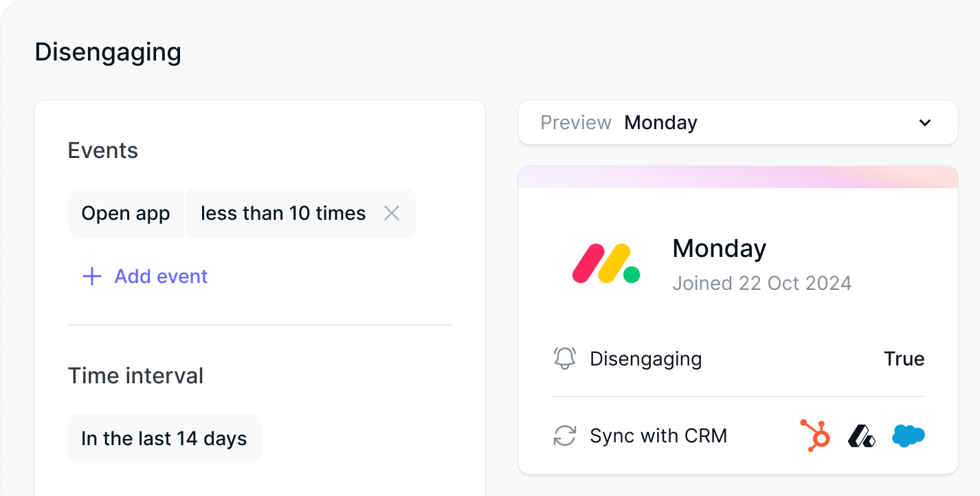The image size is (980, 496).
Task: Open the Preview Monday selector
Action: tap(738, 122)
